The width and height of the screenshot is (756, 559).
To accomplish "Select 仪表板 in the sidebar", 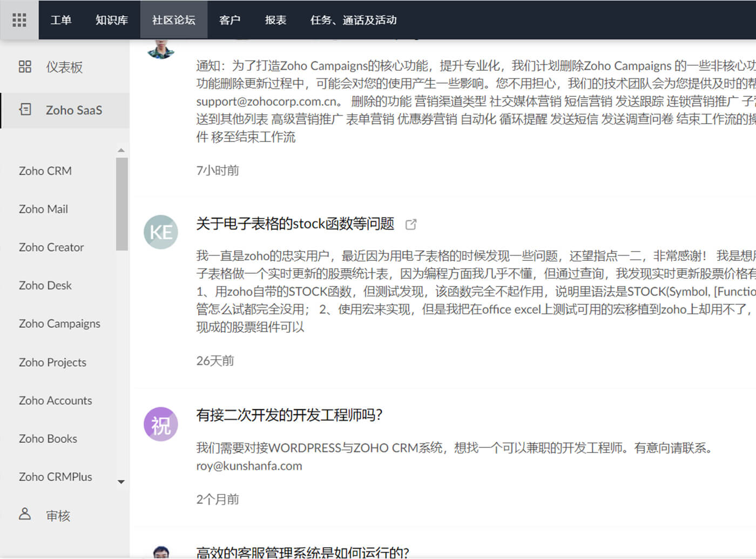I will click(65, 67).
